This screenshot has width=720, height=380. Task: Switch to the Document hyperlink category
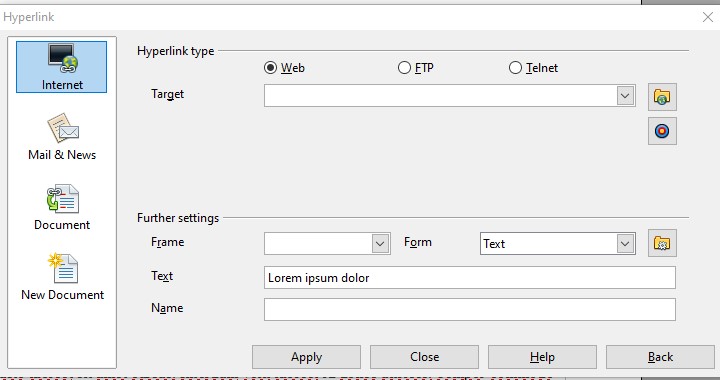(62, 207)
